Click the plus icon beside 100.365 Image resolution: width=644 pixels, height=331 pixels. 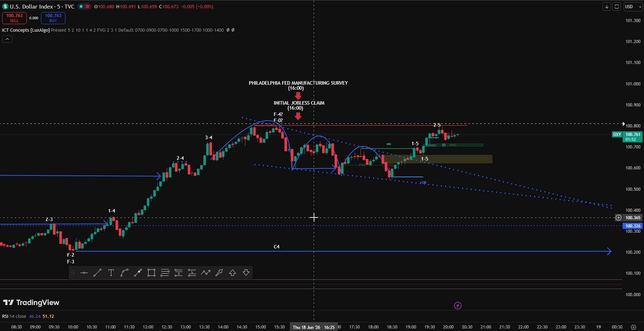click(x=619, y=218)
